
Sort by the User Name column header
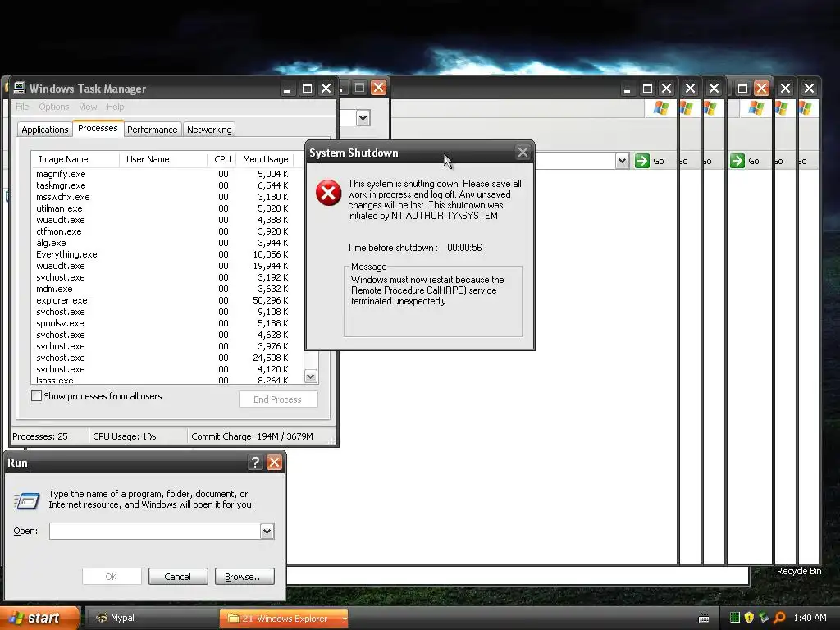click(x=163, y=159)
